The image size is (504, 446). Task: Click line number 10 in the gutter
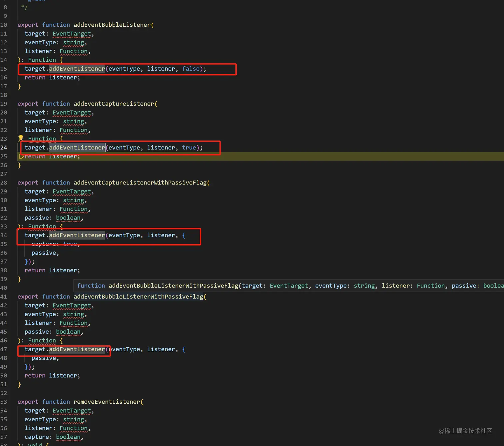pos(4,25)
